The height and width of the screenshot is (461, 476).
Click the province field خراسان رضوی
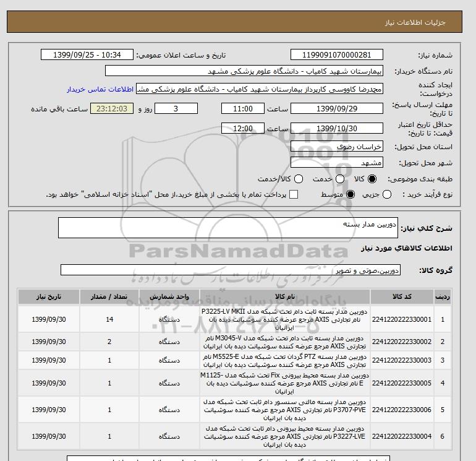[337, 147]
